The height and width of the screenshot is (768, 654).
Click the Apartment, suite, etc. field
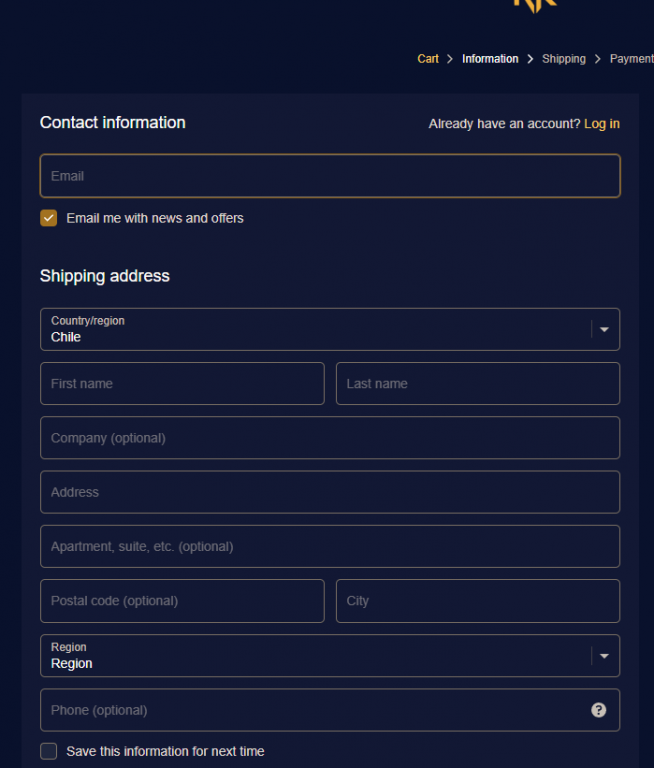coord(330,547)
